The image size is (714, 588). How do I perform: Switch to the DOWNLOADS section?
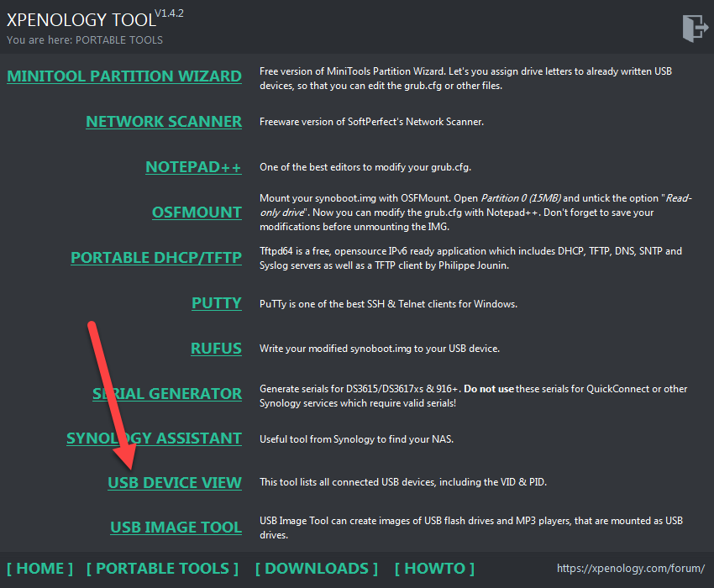click(317, 569)
